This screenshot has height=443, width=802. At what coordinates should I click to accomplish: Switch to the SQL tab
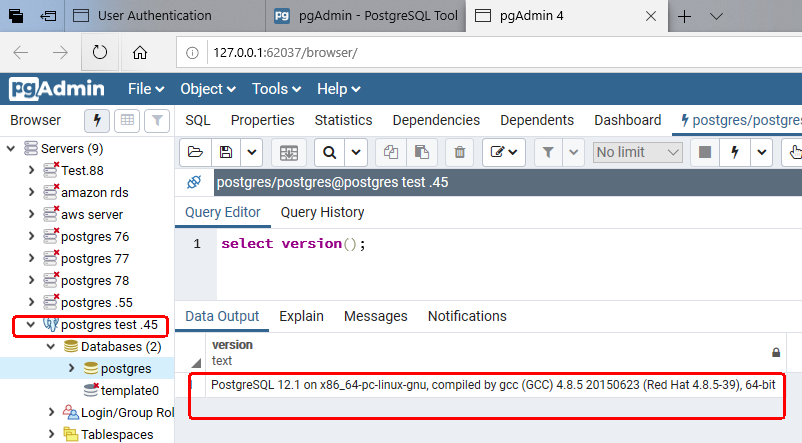(x=198, y=120)
